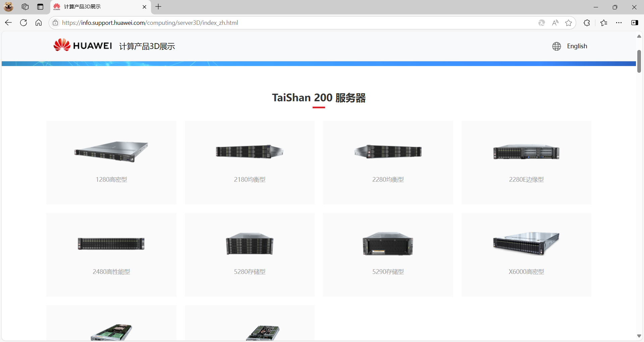Click the 2280E边缘型 label

point(526,179)
